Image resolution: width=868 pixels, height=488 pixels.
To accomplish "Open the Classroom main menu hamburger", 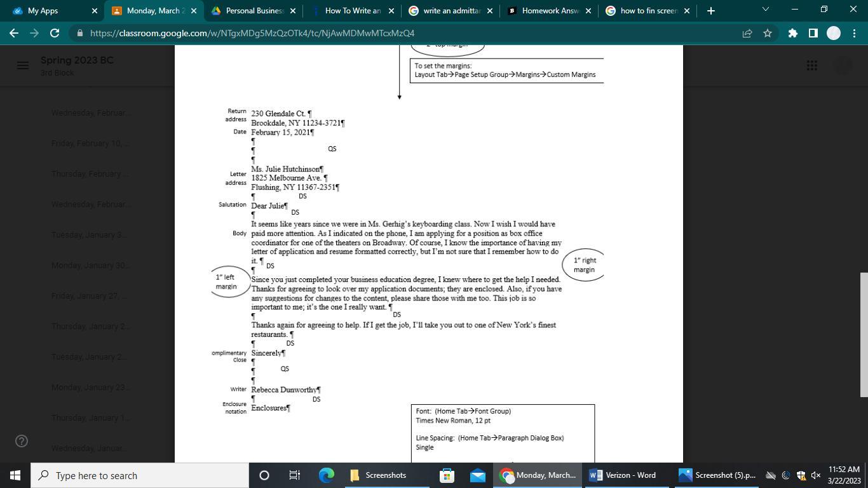I will click(x=22, y=65).
